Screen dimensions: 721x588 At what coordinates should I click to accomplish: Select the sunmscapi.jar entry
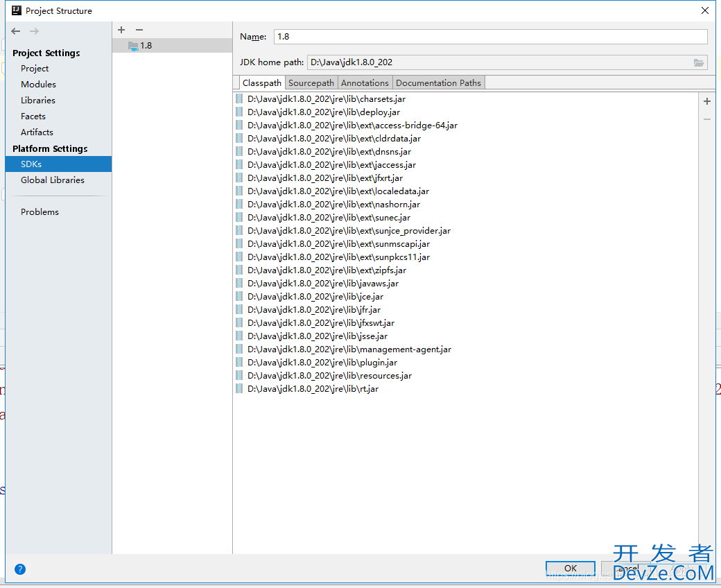(x=338, y=244)
